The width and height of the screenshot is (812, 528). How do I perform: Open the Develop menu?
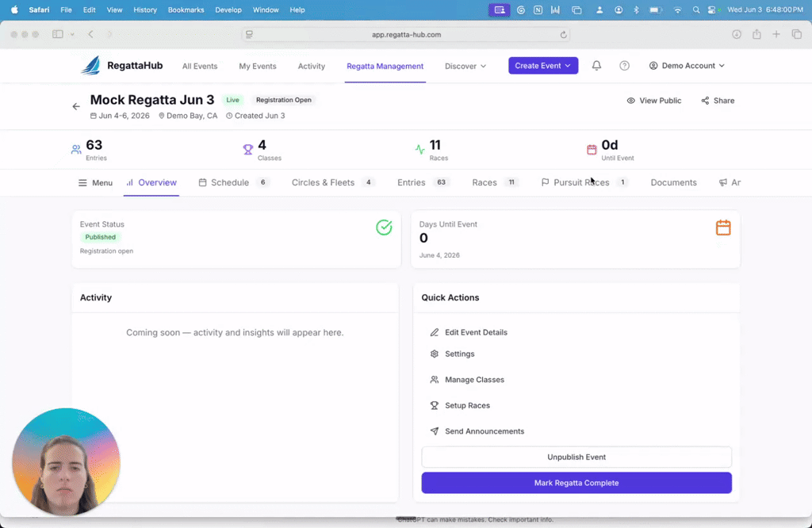(x=228, y=10)
